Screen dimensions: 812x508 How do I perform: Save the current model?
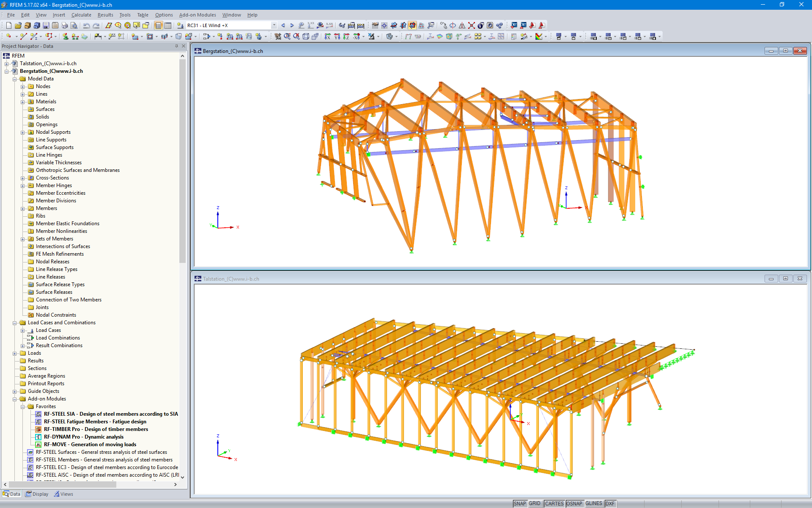(46, 25)
